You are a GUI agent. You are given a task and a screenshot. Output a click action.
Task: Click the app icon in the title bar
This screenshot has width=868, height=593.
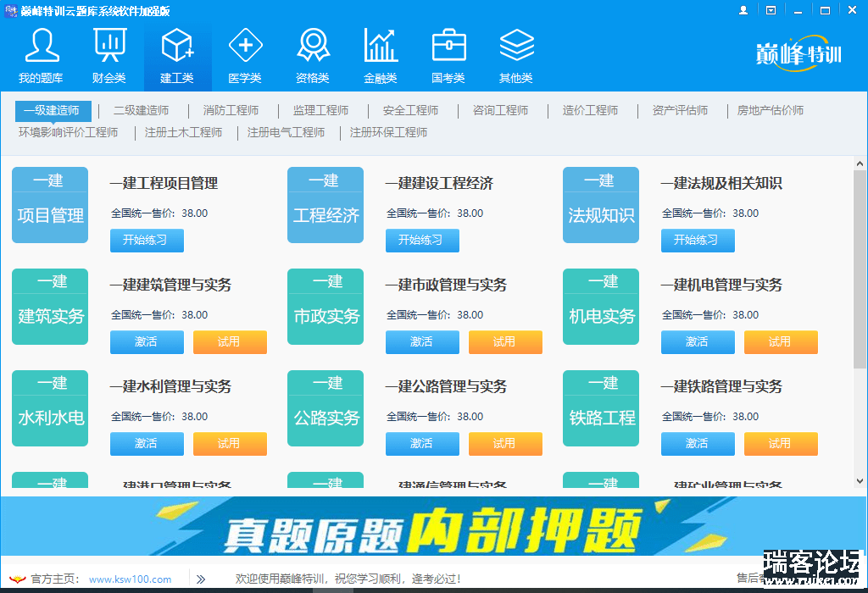coord(10,10)
